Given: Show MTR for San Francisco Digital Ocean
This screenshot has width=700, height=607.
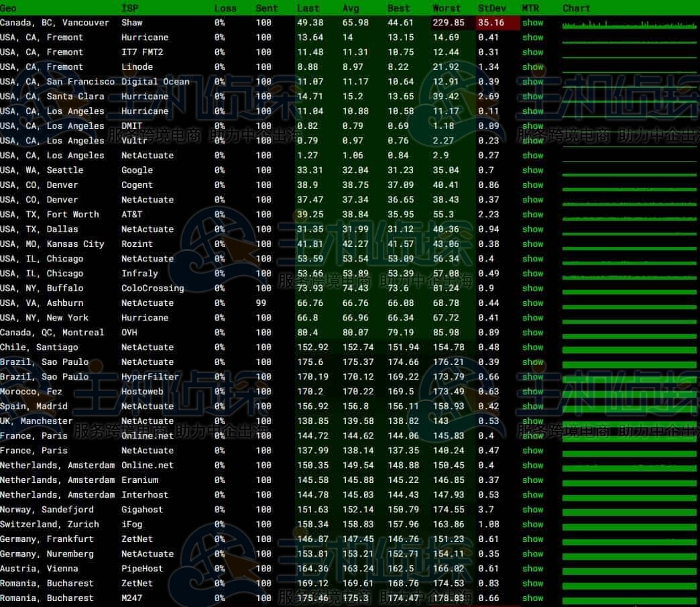Looking at the screenshot, I should pyautogui.click(x=532, y=82).
